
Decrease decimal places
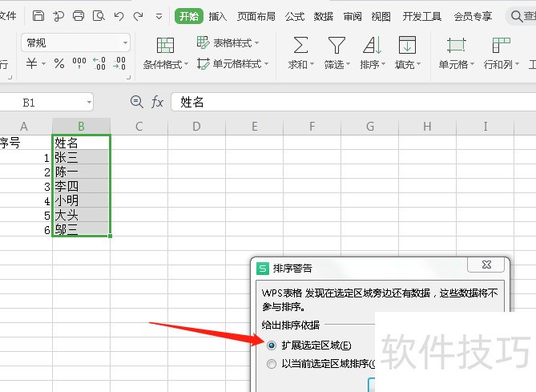coord(119,63)
